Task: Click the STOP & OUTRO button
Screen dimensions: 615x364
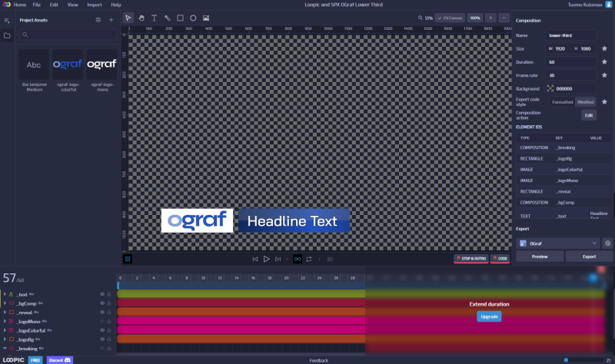Action: (471, 259)
